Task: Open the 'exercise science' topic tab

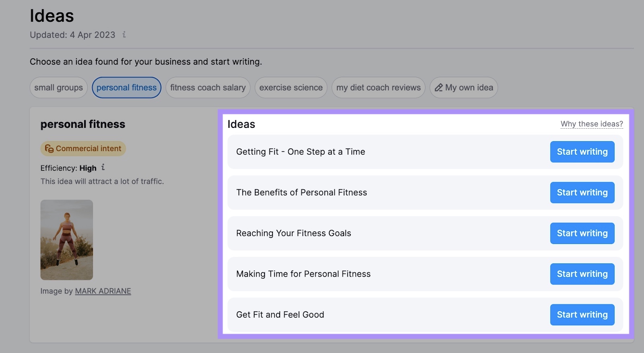Action: (x=291, y=88)
